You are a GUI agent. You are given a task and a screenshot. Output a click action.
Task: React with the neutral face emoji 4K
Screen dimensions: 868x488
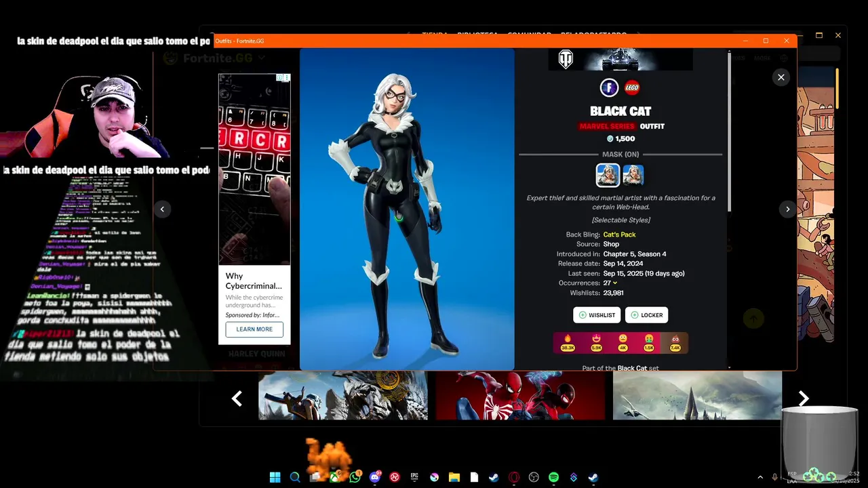click(x=623, y=343)
